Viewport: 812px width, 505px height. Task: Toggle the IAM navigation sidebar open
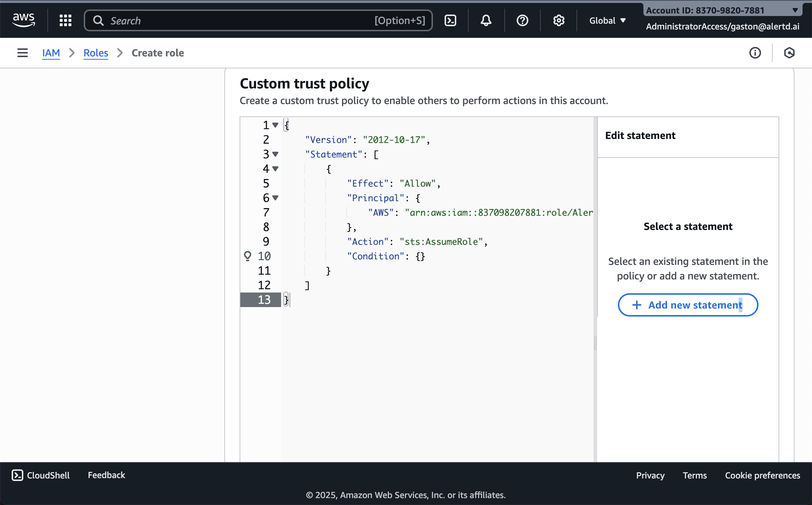[x=22, y=53]
